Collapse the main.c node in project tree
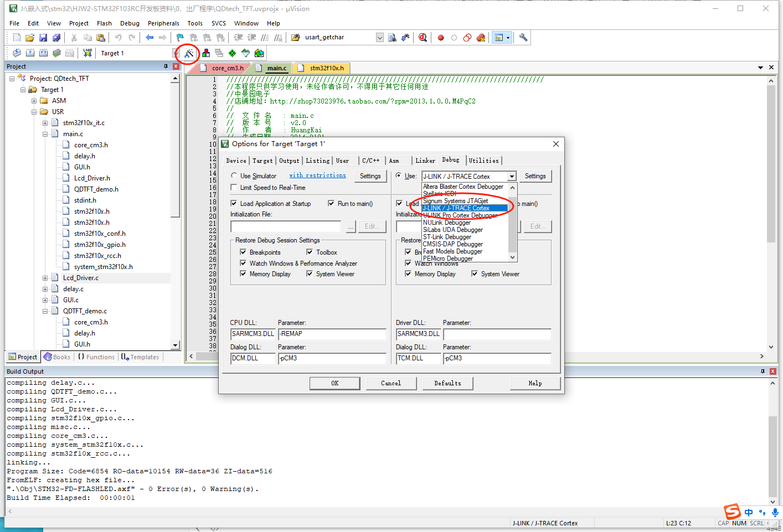783x532 pixels. point(45,134)
